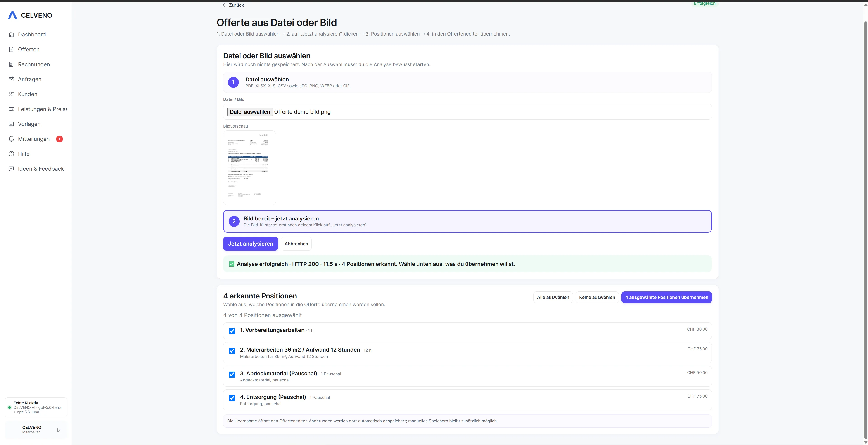Image resolution: width=868 pixels, height=445 pixels.
Task: Go back using the Zurück chevron
Action: [223, 5]
